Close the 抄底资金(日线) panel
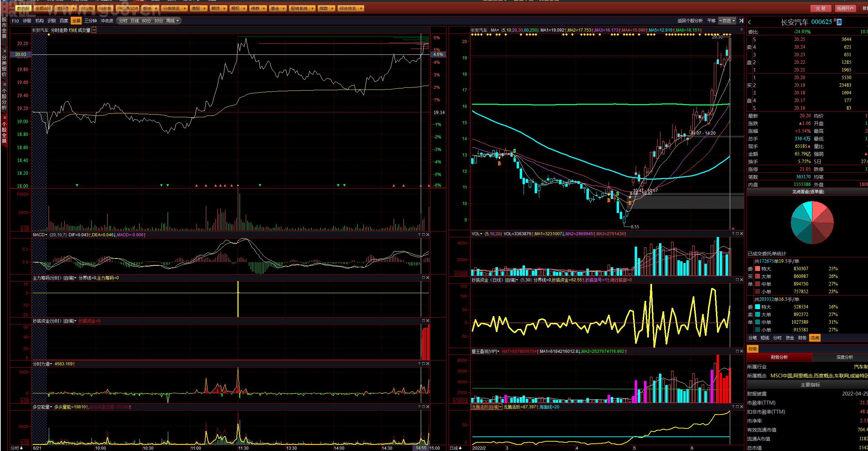This screenshot has height=451, width=868. coord(742,280)
